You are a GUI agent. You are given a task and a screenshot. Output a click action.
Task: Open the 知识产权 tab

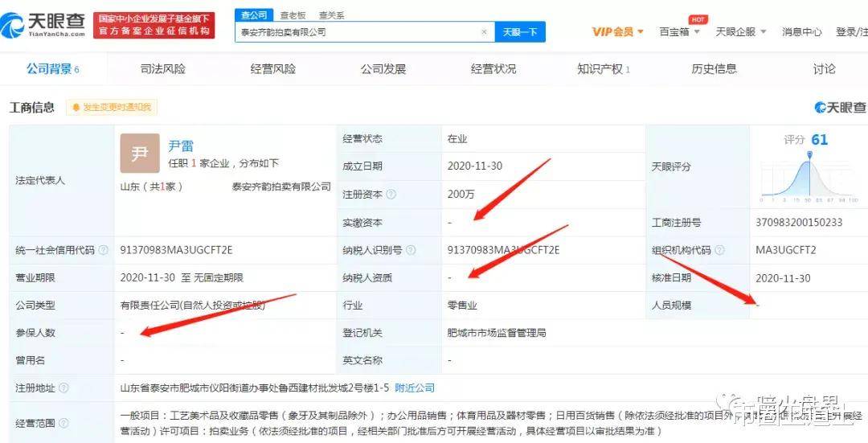click(603, 69)
